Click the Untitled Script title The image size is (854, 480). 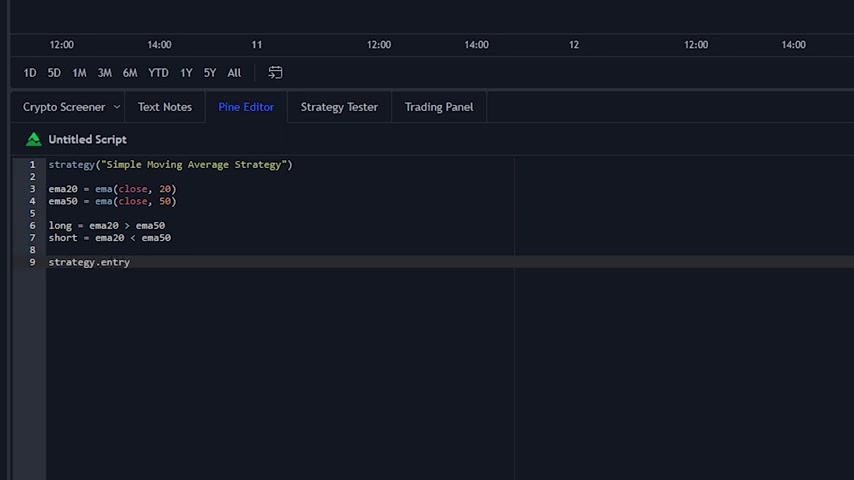tap(88, 139)
